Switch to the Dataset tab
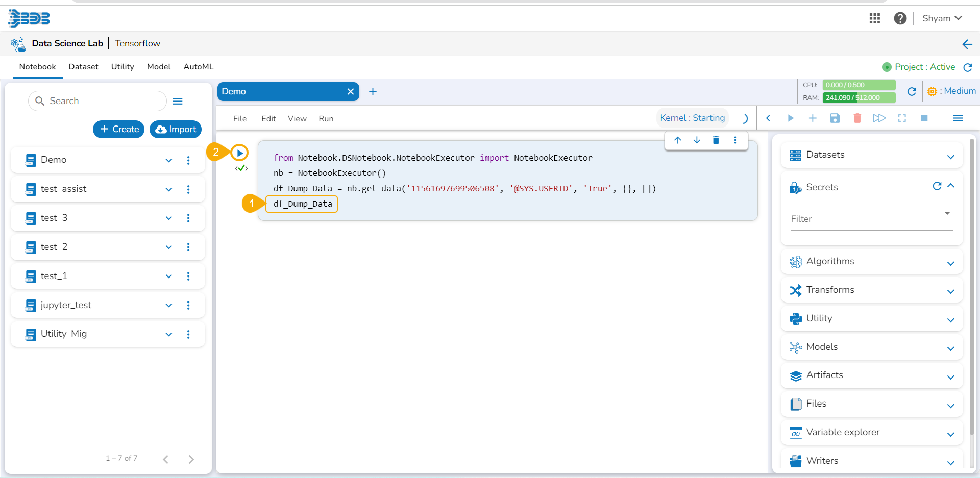Image resolution: width=980 pixels, height=478 pixels. [x=83, y=67]
